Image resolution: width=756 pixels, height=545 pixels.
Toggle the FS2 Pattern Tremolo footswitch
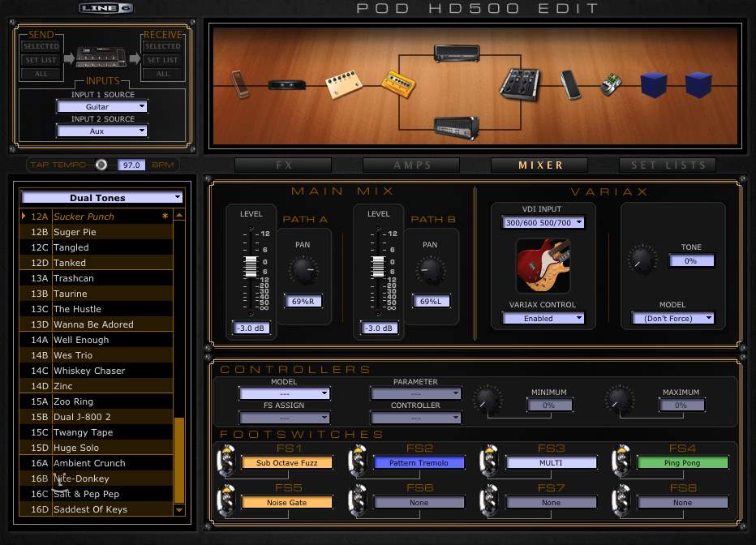click(359, 461)
